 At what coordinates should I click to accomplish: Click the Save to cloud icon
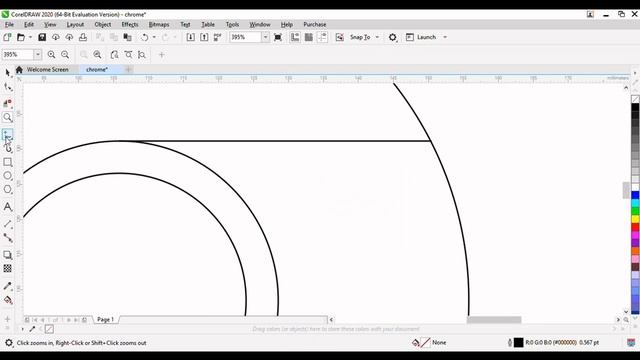click(69, 37)
